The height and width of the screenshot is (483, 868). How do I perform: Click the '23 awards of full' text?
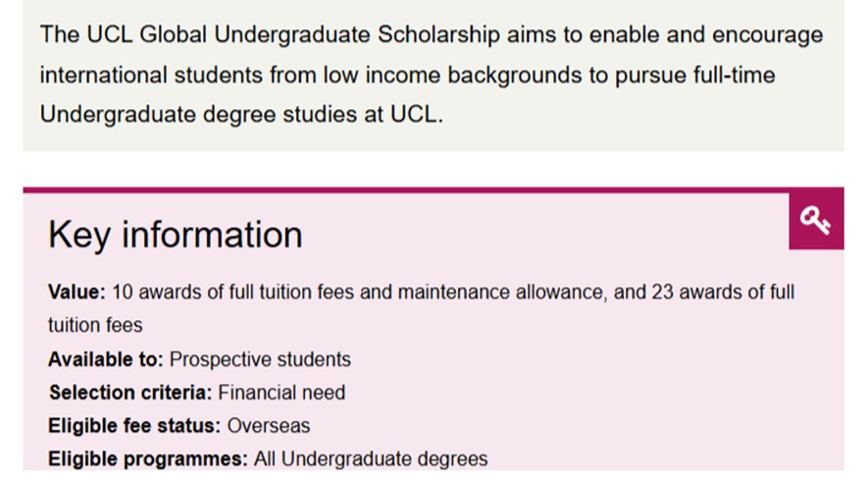(722, 293)
